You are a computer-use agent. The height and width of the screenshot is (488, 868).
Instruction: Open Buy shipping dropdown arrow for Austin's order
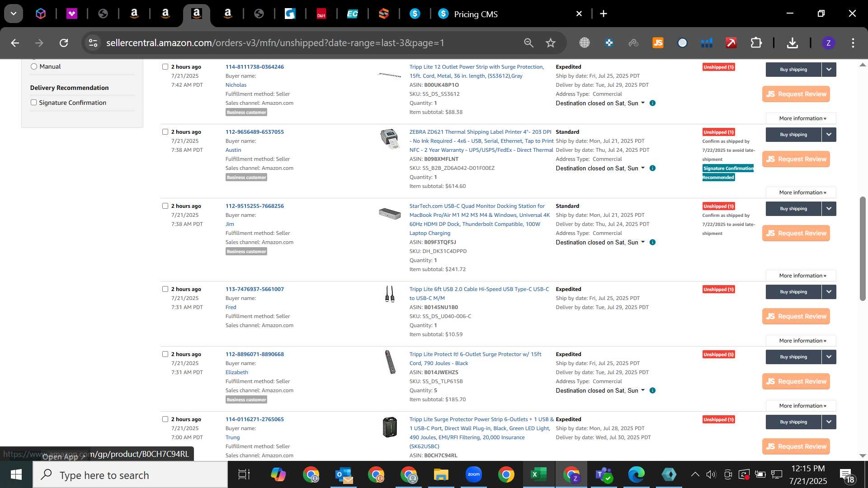click(x=829, y=135)
